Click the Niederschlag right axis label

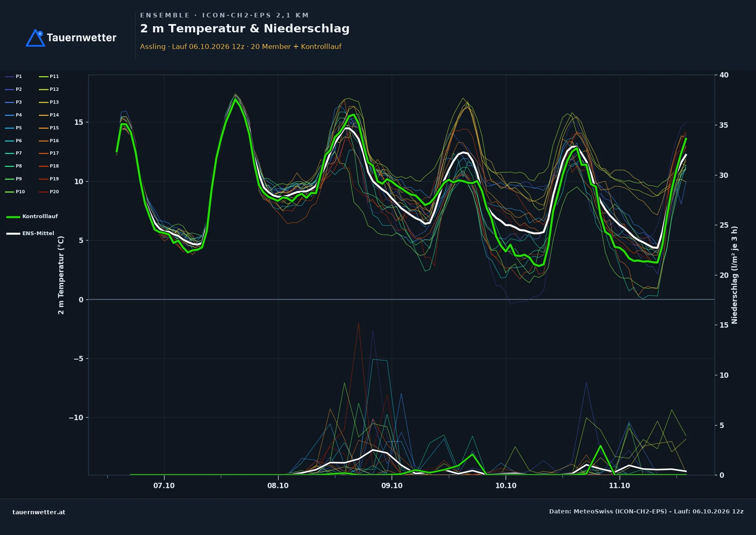click(734, 275)
